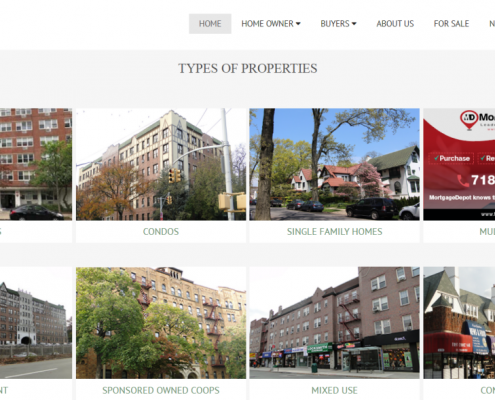Open the Mixed Use storefront photo
The width and height of the screenshot is (495, 400).
(x=334, y=323)
